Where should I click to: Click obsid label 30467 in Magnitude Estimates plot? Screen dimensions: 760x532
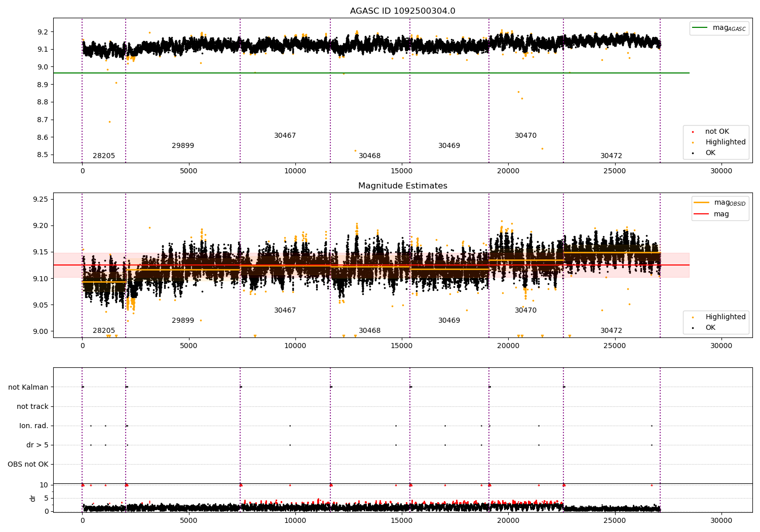285,311
